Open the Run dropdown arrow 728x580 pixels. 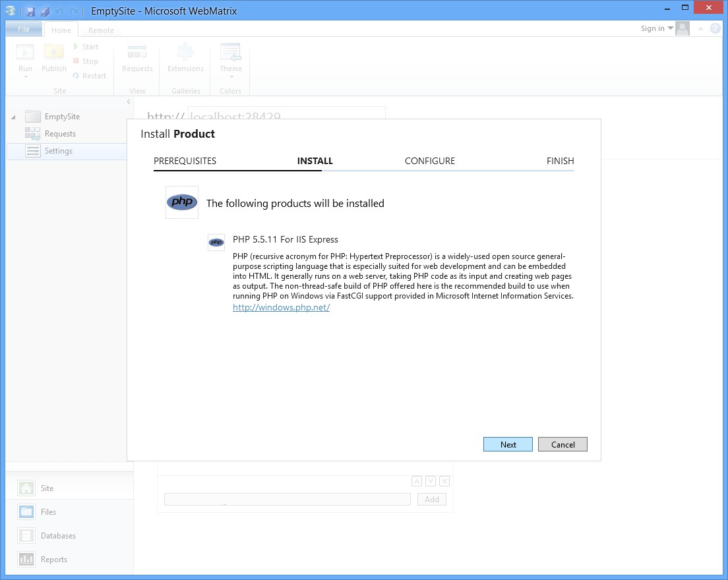click(x=26, y=77)
